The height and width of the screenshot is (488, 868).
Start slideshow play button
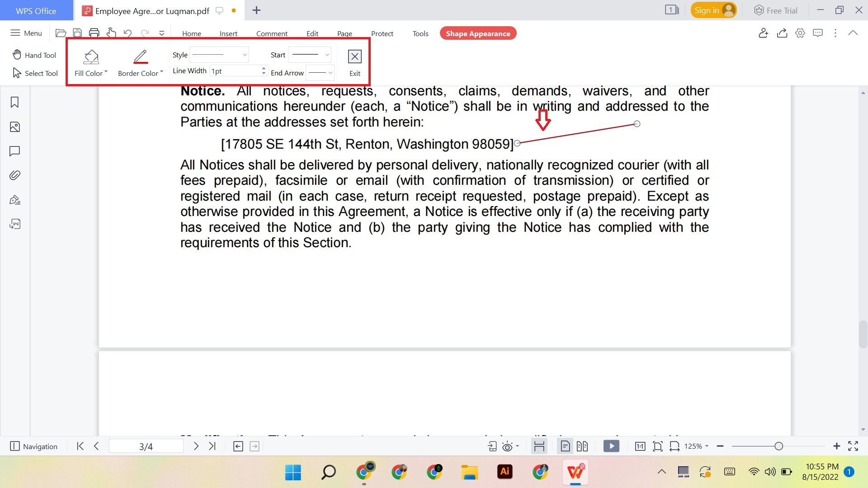click(x=611, y=446)
